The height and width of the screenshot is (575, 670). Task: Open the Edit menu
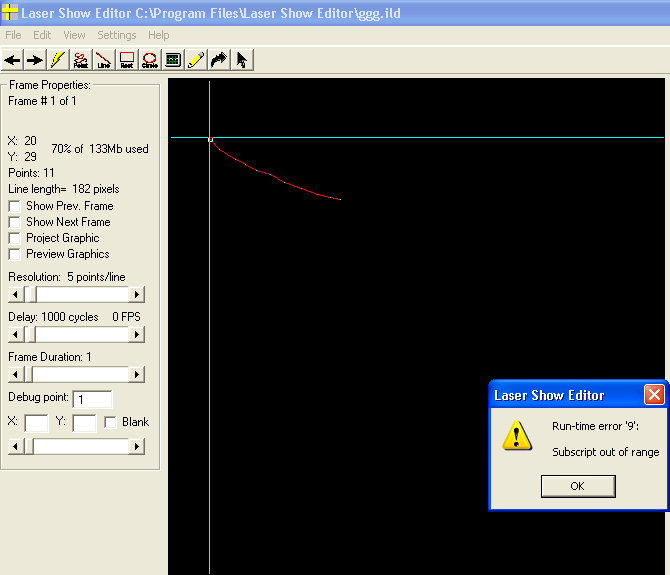[x=42, y=35]
